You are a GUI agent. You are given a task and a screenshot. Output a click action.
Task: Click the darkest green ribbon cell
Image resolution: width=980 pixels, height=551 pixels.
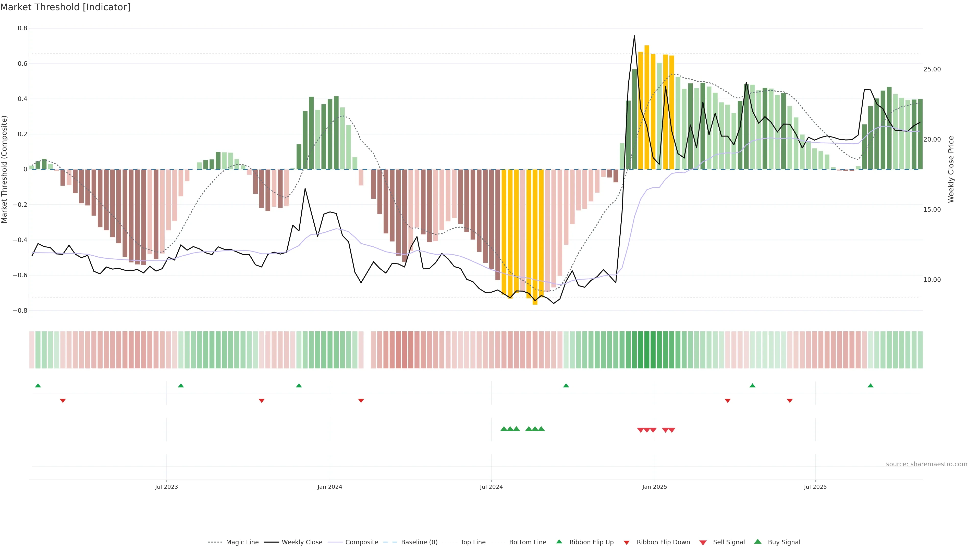(647, 350)
